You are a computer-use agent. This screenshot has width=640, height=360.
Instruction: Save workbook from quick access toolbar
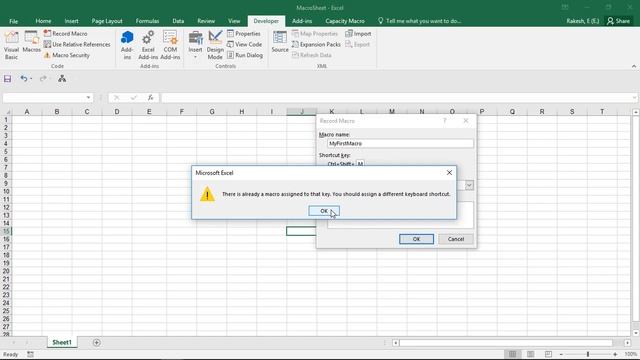7,79
